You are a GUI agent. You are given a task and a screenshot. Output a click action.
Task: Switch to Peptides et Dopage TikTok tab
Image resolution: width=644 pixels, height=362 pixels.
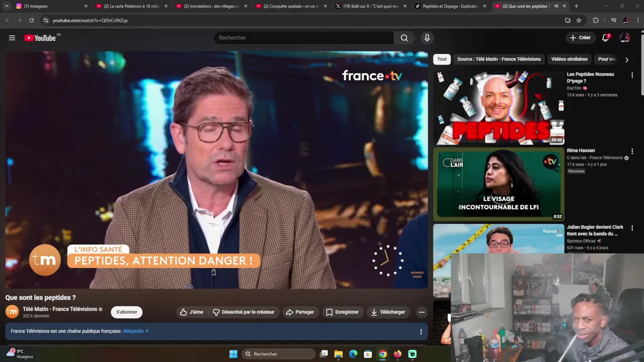click(450, 6)
